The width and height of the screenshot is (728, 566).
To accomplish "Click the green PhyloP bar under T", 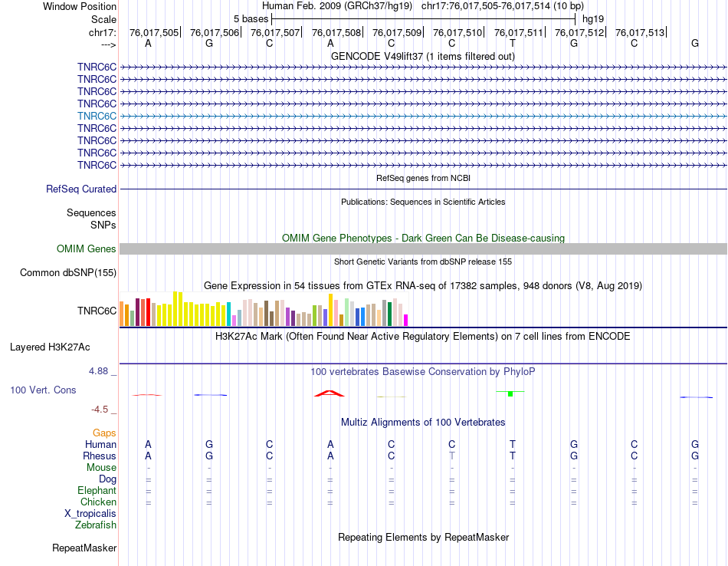I will click(510, 393).
